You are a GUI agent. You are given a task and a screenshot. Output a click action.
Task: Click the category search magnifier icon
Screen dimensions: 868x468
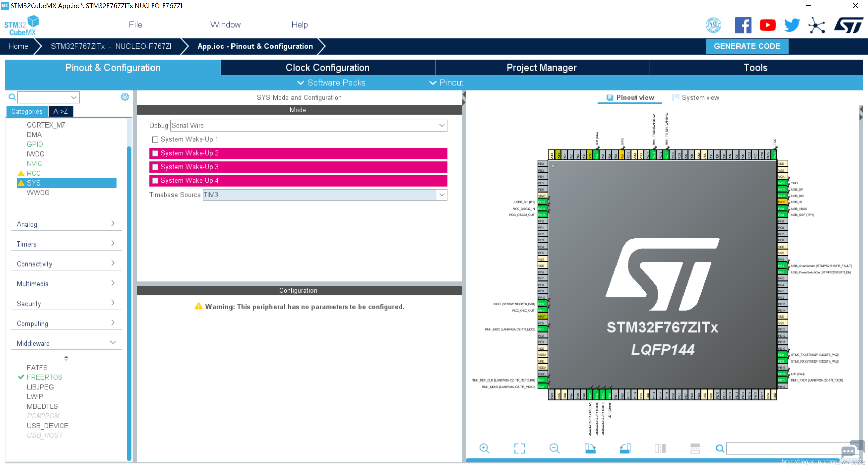(12, 97)
